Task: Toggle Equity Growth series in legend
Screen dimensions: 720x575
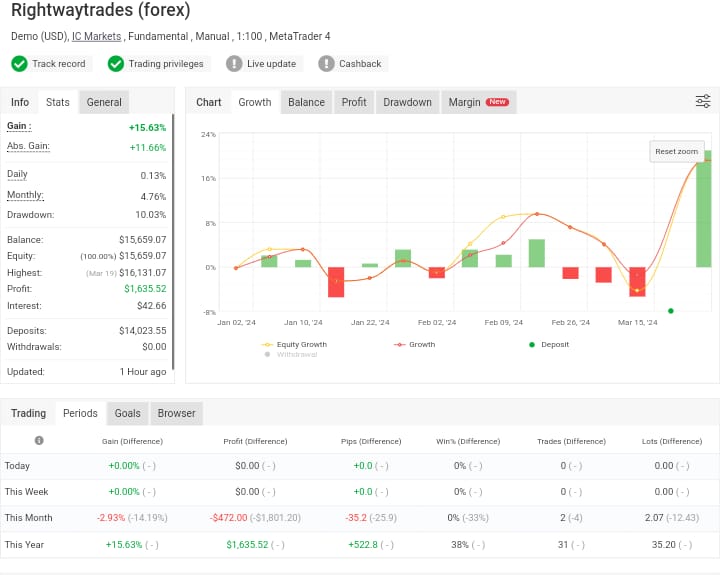Action: click(294, 344)
